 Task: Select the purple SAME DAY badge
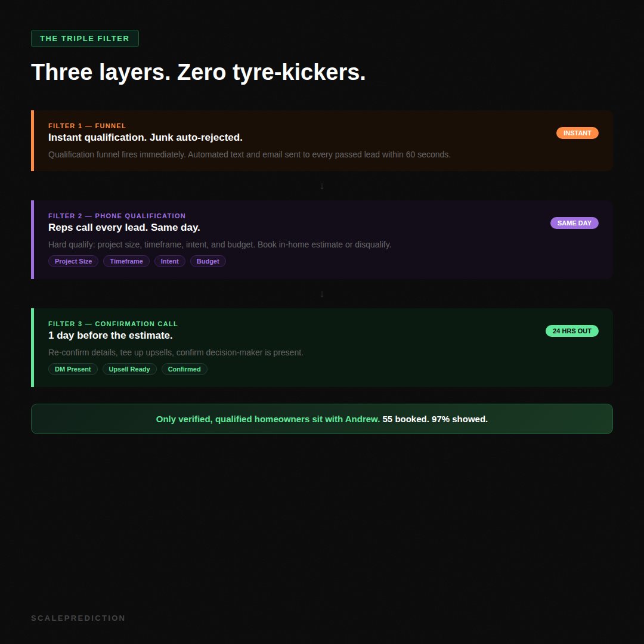[x=574, y=223]
